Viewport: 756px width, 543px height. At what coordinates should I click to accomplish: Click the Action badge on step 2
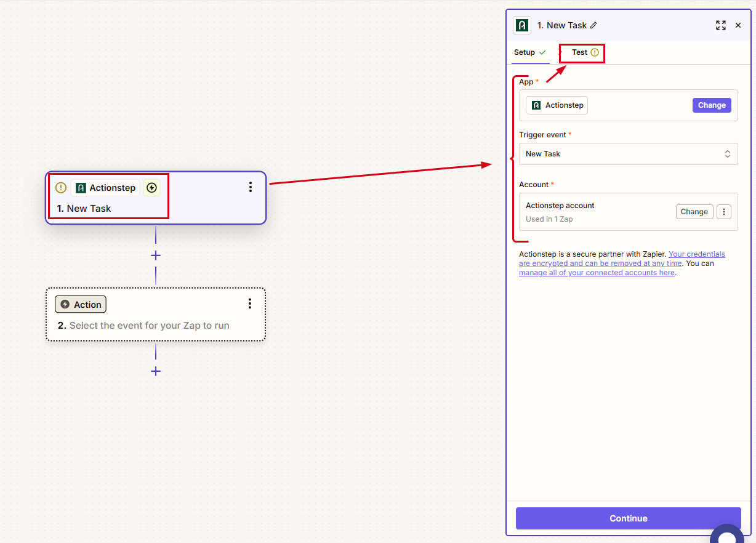[x=81, y=304]
